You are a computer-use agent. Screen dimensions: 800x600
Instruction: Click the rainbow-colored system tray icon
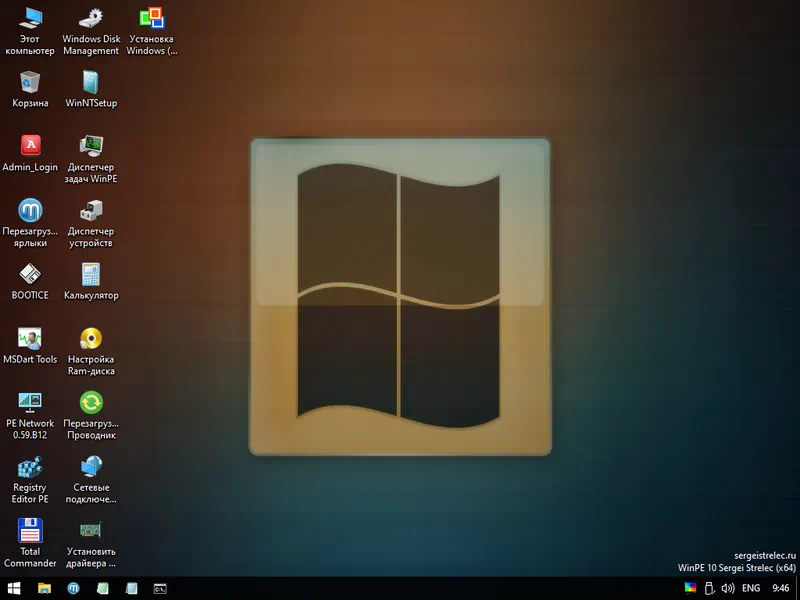(x=690, y=588)
